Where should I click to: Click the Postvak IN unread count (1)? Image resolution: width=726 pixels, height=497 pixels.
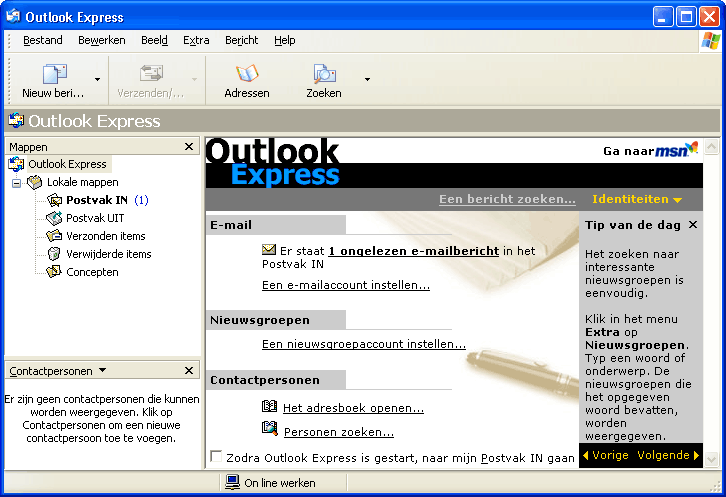point(141,200)
